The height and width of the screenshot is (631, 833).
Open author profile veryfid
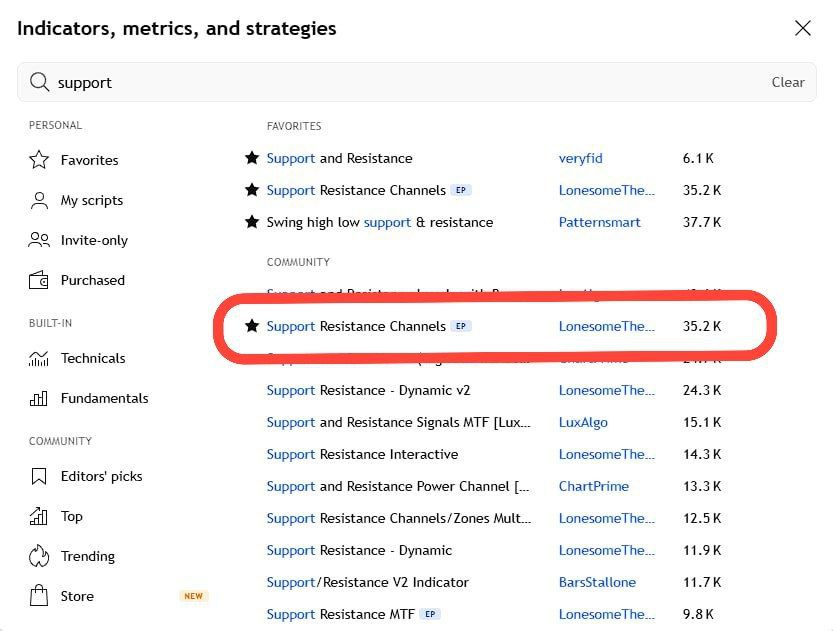(581, 158)
